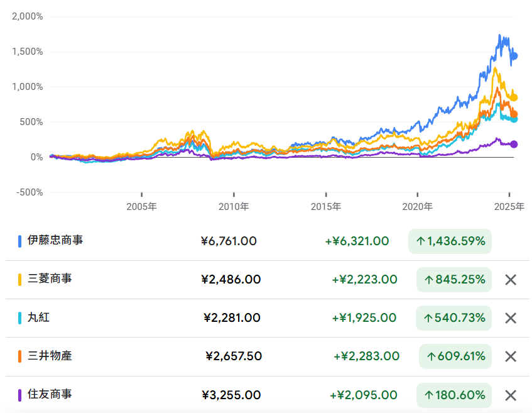The image size is (532, 413).
Task: Open the 丸紅 stock name
Action: [39, 317]
